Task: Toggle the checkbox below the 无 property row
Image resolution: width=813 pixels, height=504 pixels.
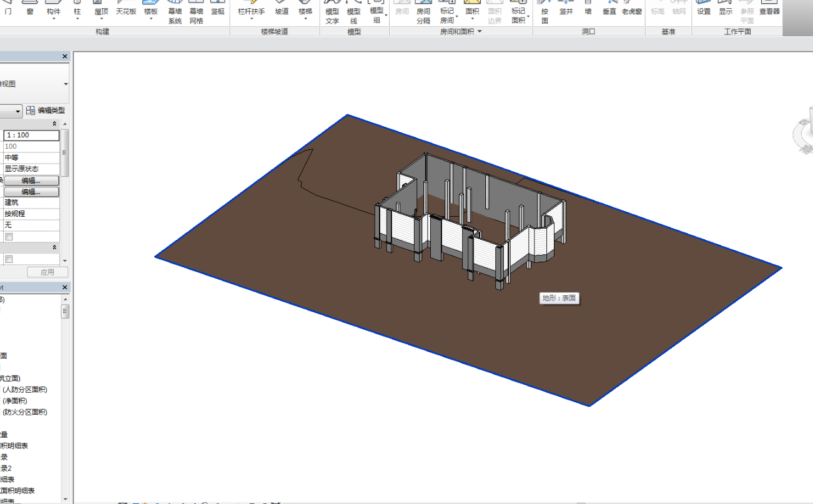Action: [x=9, y=237]
